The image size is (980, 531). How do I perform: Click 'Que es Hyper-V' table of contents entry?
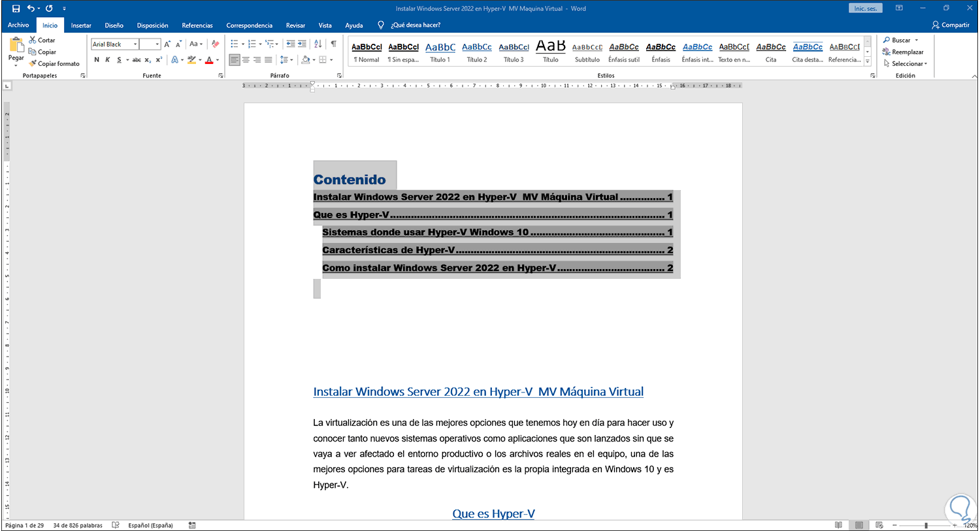click(493, 215)
